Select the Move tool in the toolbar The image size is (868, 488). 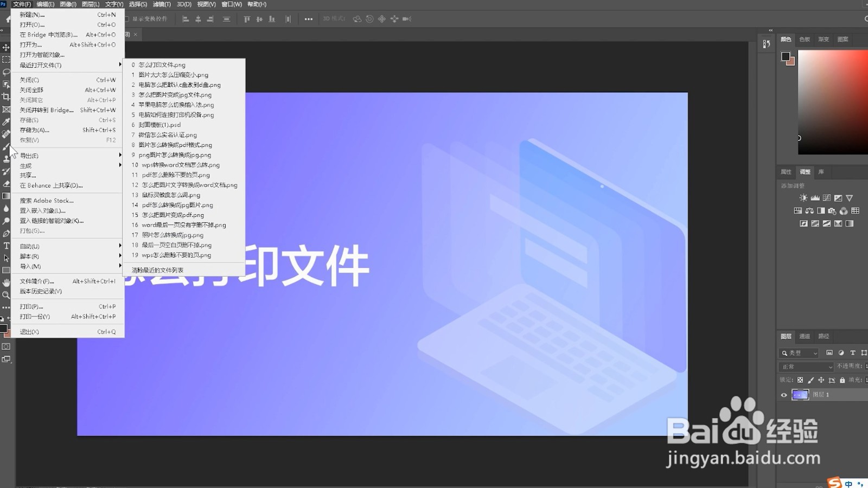click(x=6, y=48)
